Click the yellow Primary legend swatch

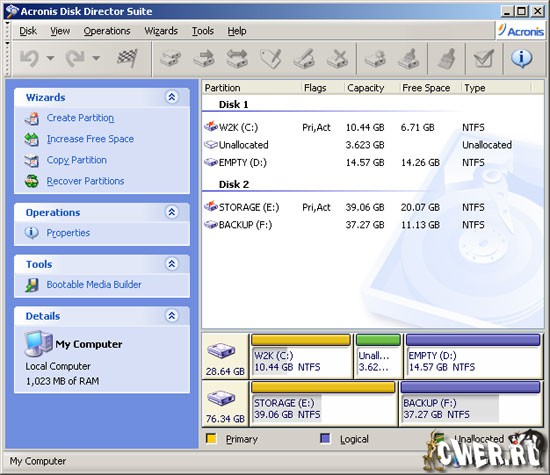click(x=211, y=439)
